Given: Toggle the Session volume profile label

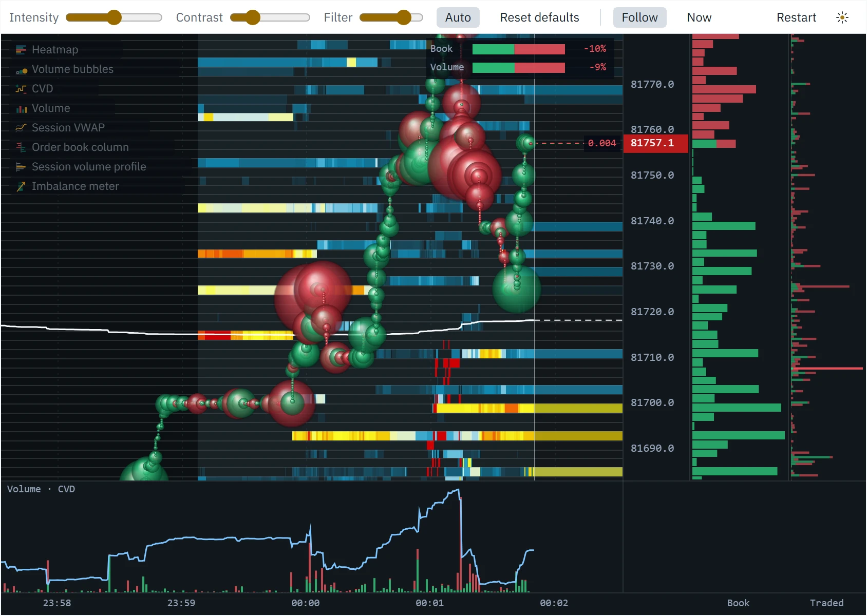Looking at the screenshot, I should click(x=89, y=167).
